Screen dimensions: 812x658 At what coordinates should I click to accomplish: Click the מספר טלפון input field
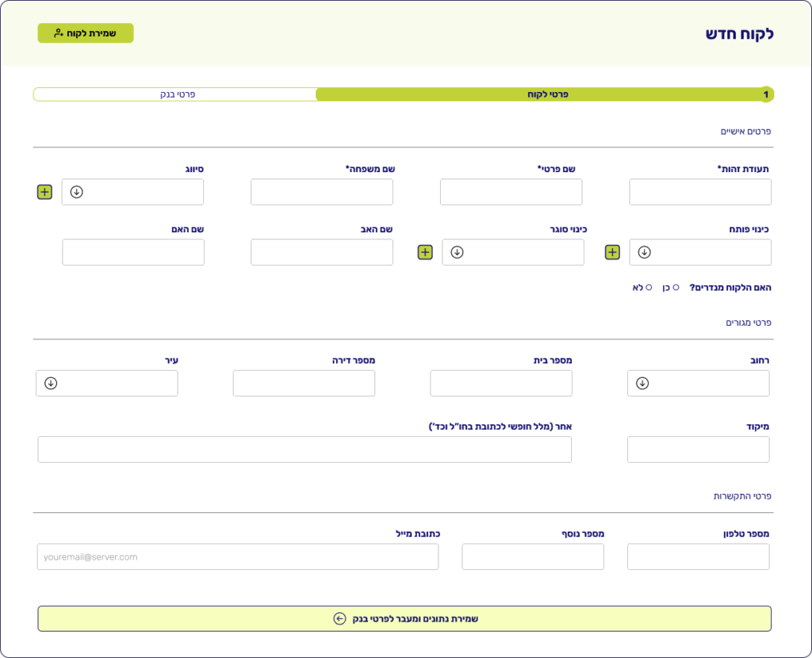(x=698, y=557)
